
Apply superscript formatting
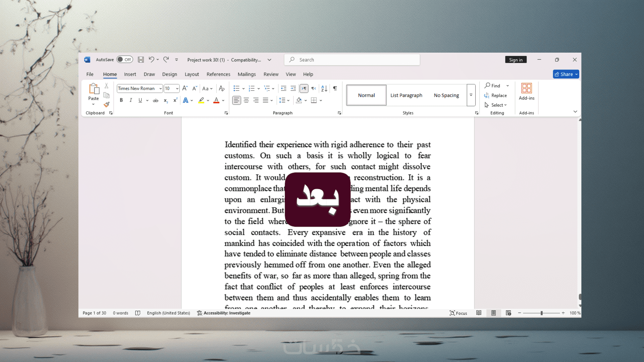175,100
